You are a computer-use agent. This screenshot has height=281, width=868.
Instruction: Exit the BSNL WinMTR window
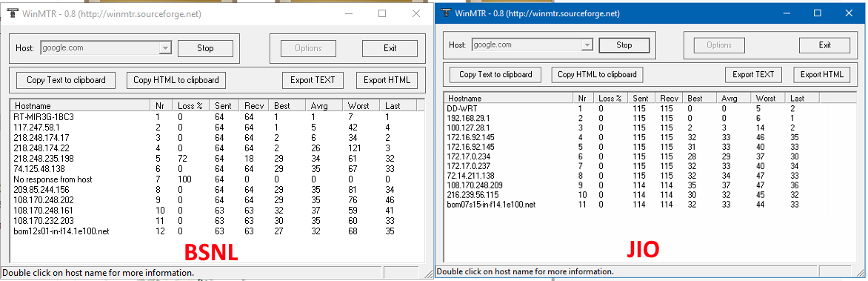click(x=390, y=48)
